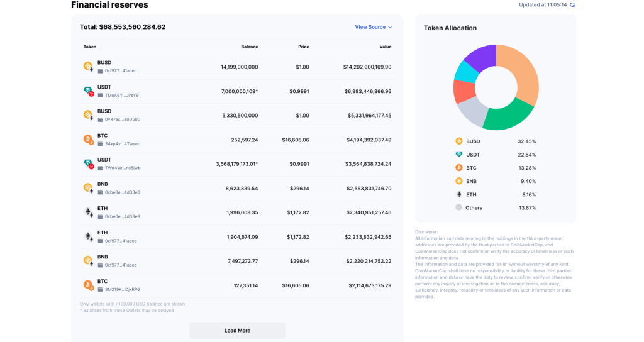Click Others 13.87% in allocation legend

496,207
